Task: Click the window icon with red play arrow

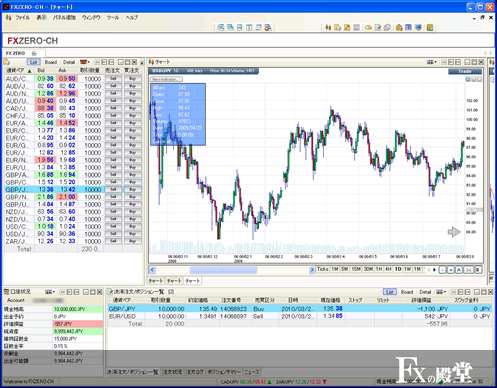Action: click(268, 27)
